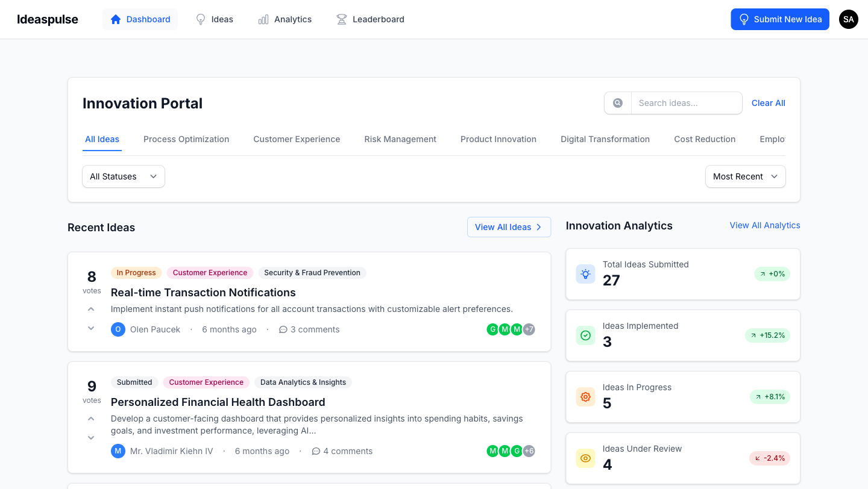The height and width of the screenshot is (489, 868).
Task: Select the Process Optimization tab
Action: (x=186, y=139)
